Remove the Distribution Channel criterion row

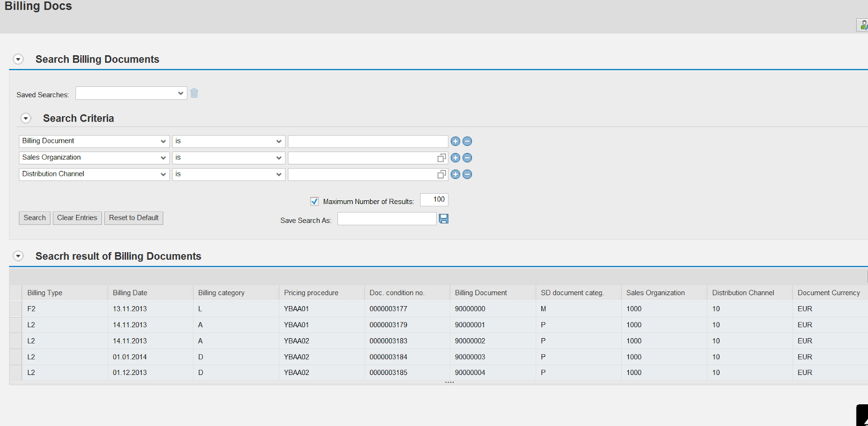[x=467, y=174]
